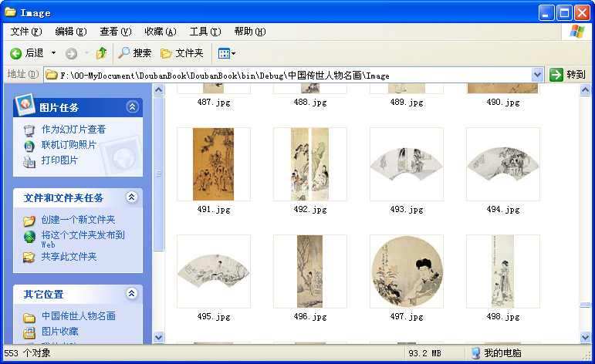This screenshot has height=364, width=595.
Task: Select round portrait thumbnail 497.jpg
Action: pyautogui.click(x=407, y=271)
